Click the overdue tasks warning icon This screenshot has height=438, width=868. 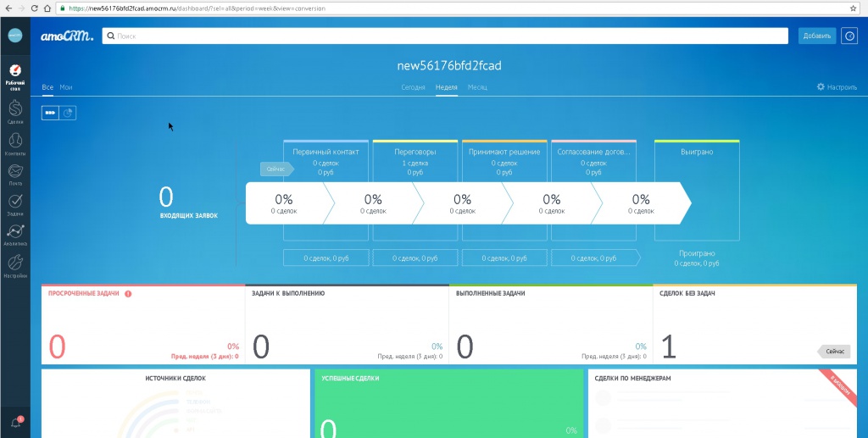128,294
